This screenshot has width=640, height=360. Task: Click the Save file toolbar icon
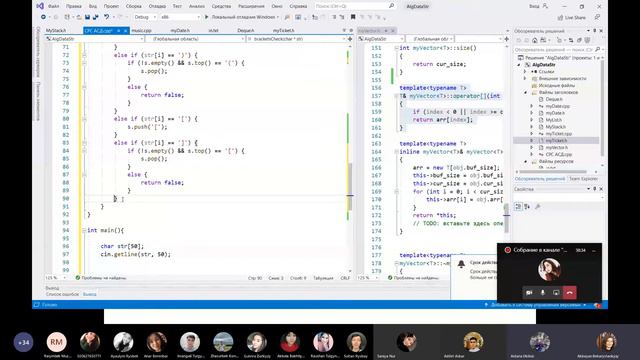87,17
